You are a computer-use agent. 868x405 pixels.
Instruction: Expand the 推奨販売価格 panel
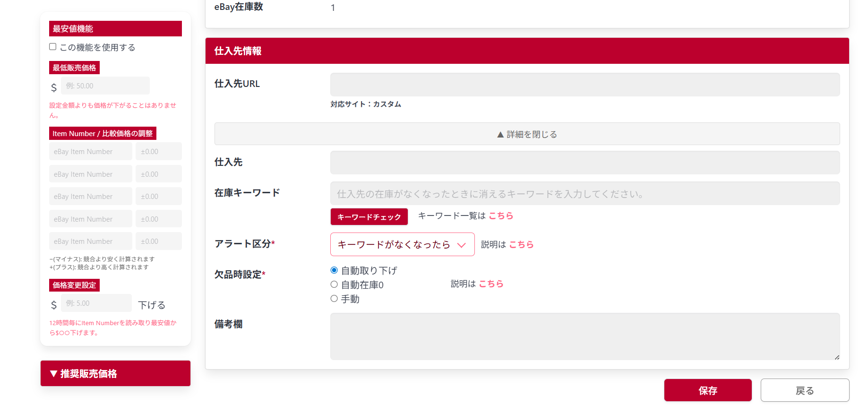pos(115,373)
